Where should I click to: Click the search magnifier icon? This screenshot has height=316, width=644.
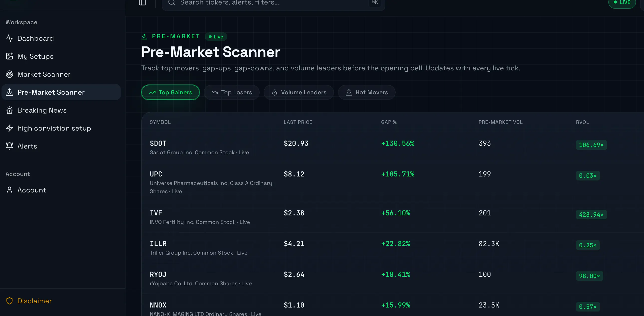172,2
